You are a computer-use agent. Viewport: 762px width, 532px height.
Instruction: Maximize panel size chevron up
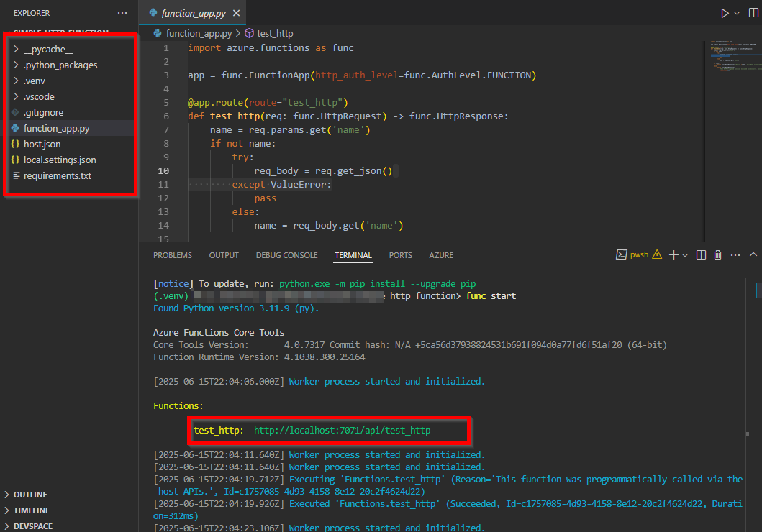753,254
